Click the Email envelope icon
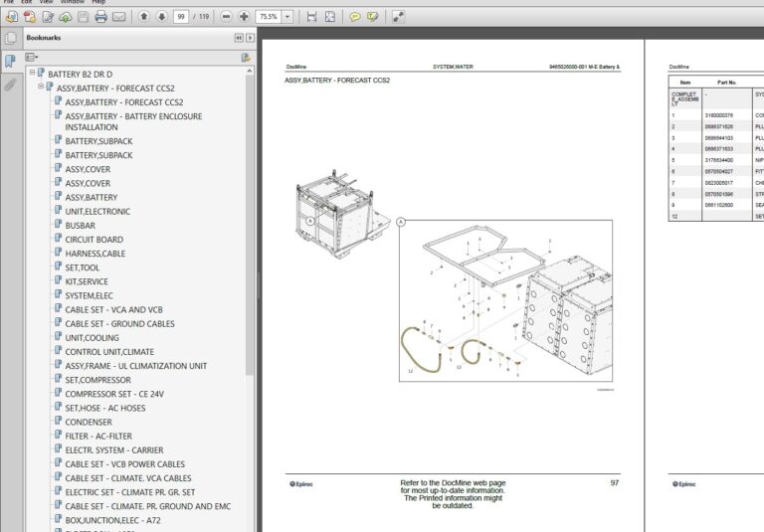 (119, 17)
